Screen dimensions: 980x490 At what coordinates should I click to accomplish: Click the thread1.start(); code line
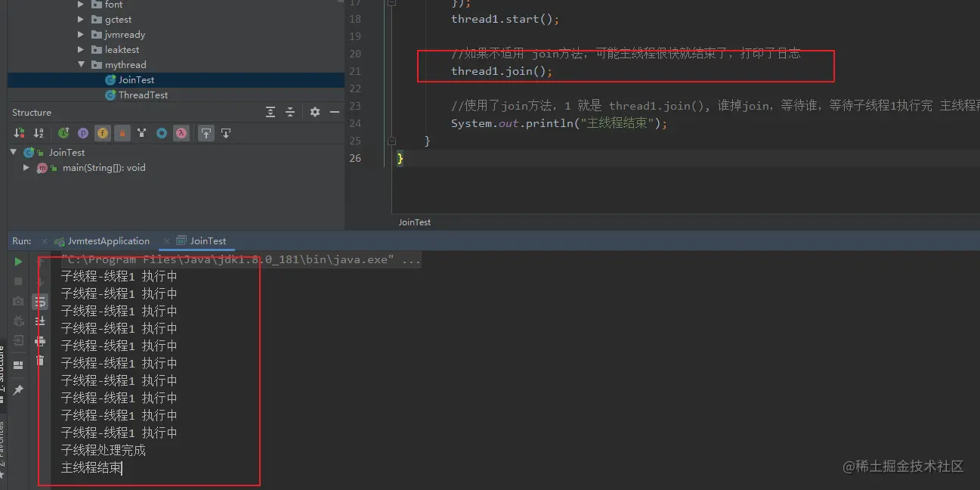point(505,19)
